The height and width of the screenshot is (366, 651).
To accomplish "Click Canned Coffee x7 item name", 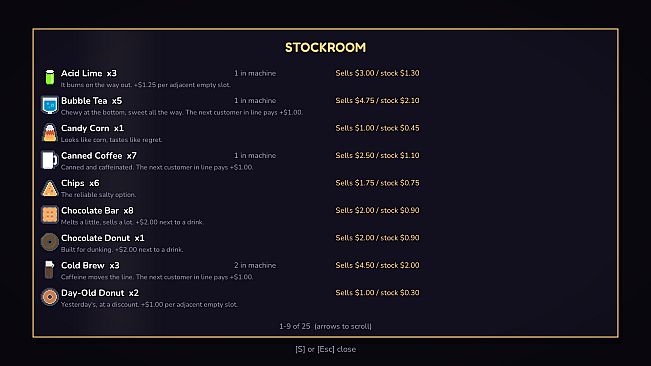I will (x=99, y=156).
